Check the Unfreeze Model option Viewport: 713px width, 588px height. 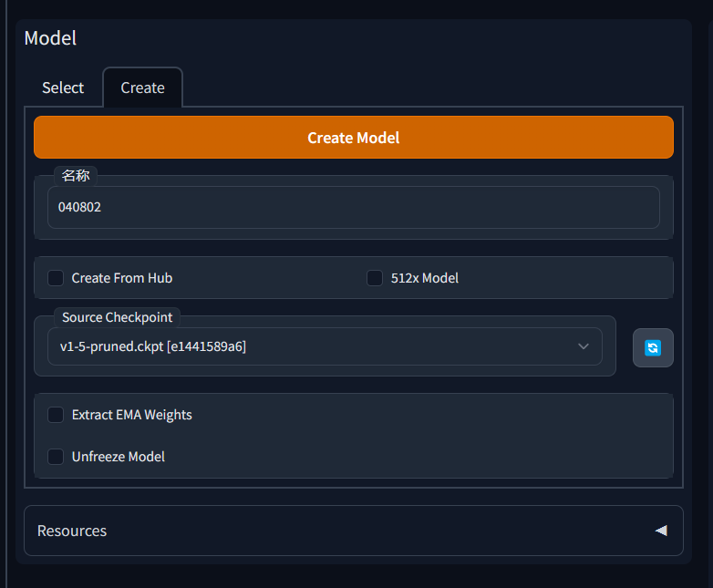(56, 457)
